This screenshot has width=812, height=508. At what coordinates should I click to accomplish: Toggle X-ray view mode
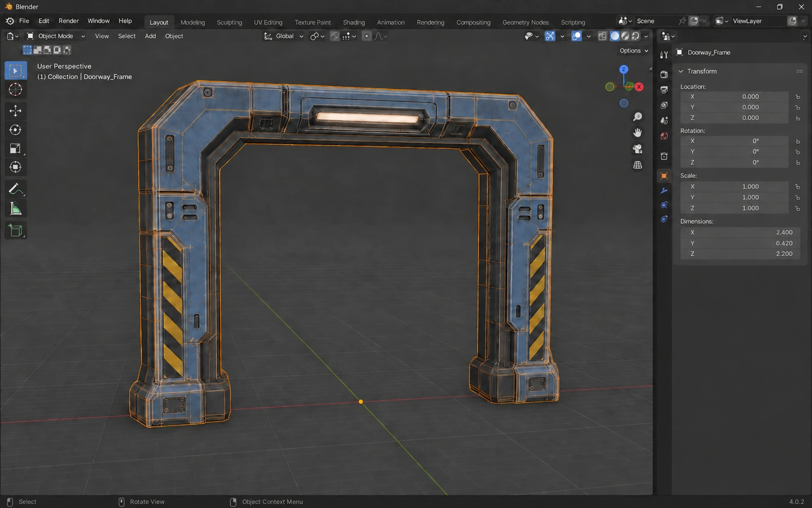click(x=603, y=36)
